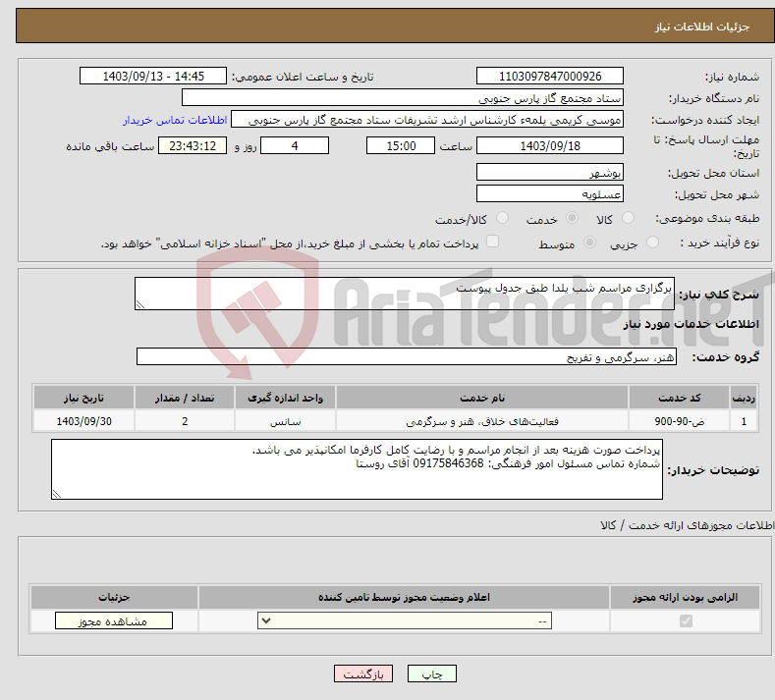Click الزامی بودن ارائه مجوز header
The width and height of the screenshot is (775, 700).
tap(685, 597)
